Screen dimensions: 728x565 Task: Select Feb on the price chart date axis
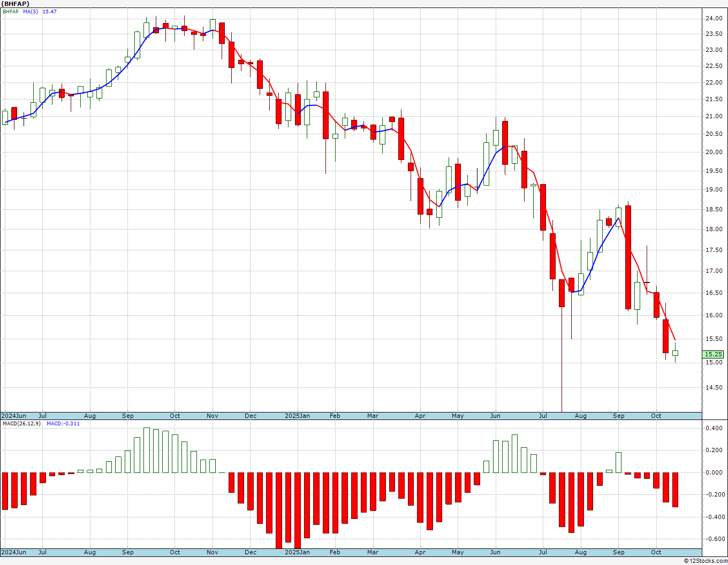(x=335, y=416)
